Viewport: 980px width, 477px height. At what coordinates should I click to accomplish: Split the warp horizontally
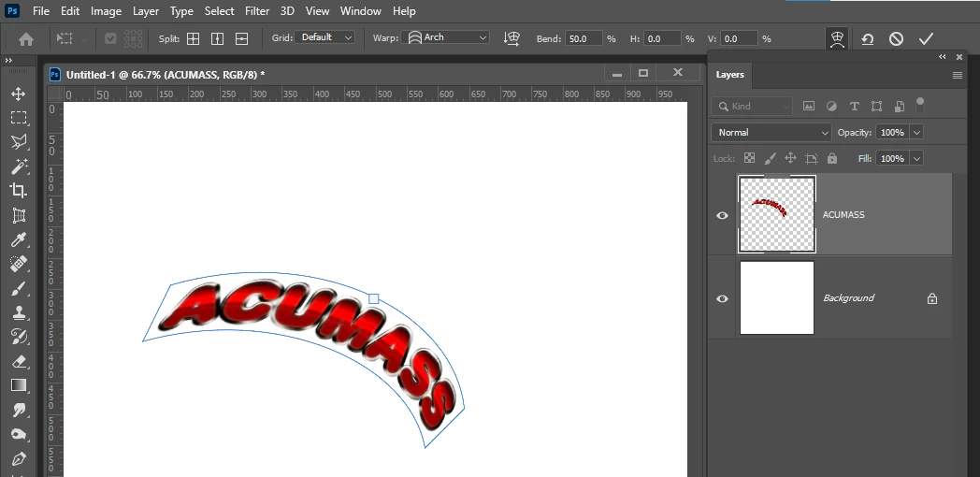pyautogui.click(x=241, y=38)
